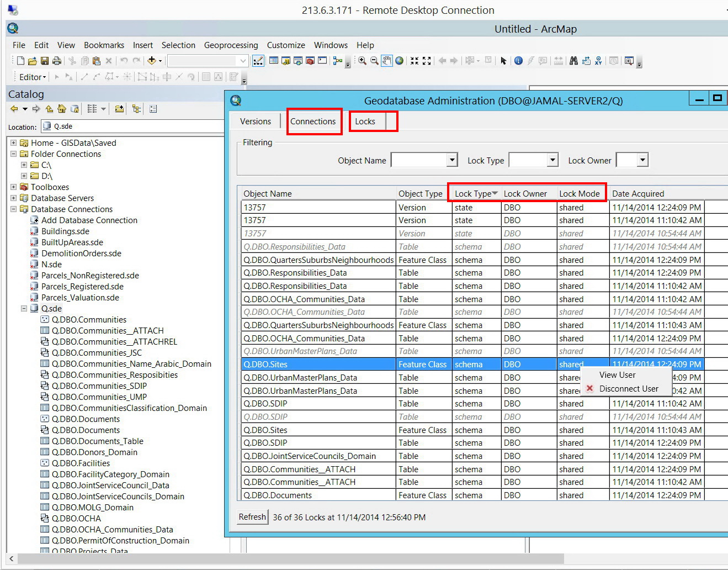The image size is (728, 570).
Task: Click the Print icon in the toolbar
Action: pyautogui.click(x=56, y=61)
